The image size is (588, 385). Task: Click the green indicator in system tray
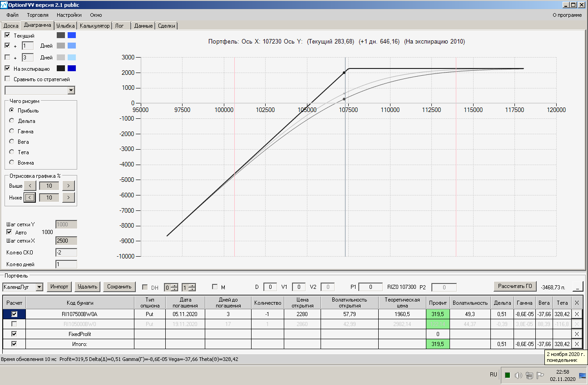tap(507, 375)
